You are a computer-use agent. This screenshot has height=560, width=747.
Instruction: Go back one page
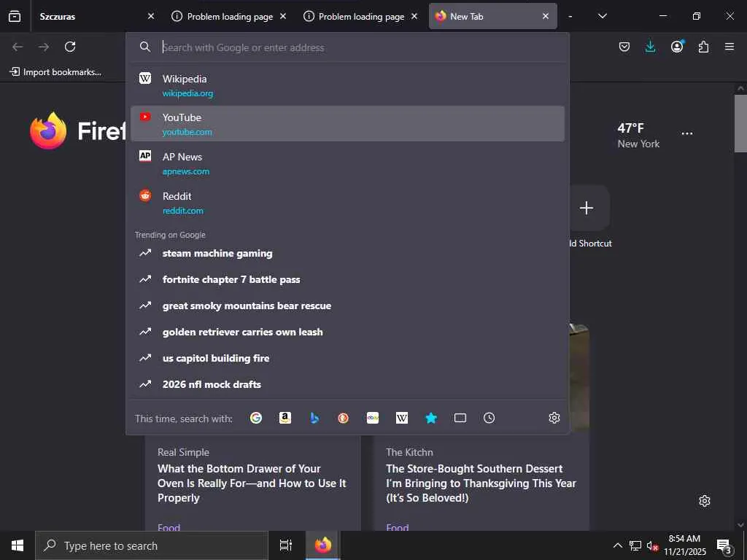pyautogui.click(x=18, y=47)
